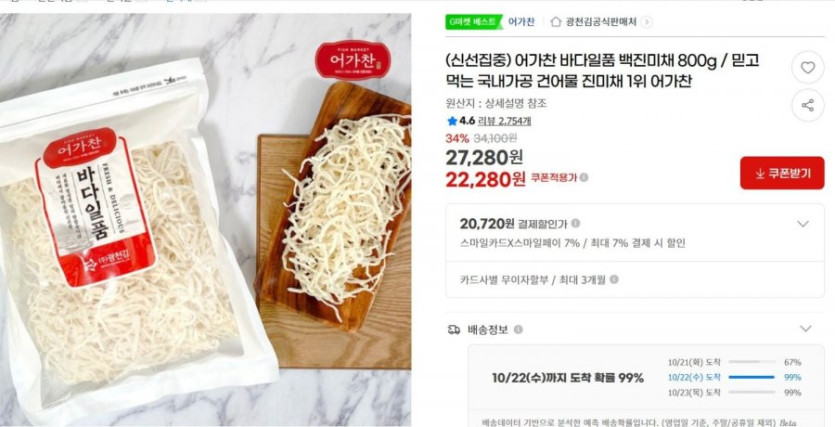The width and height of the screenshot is (835, 427).
Task: Click info icon next to 카드사별 무이자할부
Action: click(614, 280)
